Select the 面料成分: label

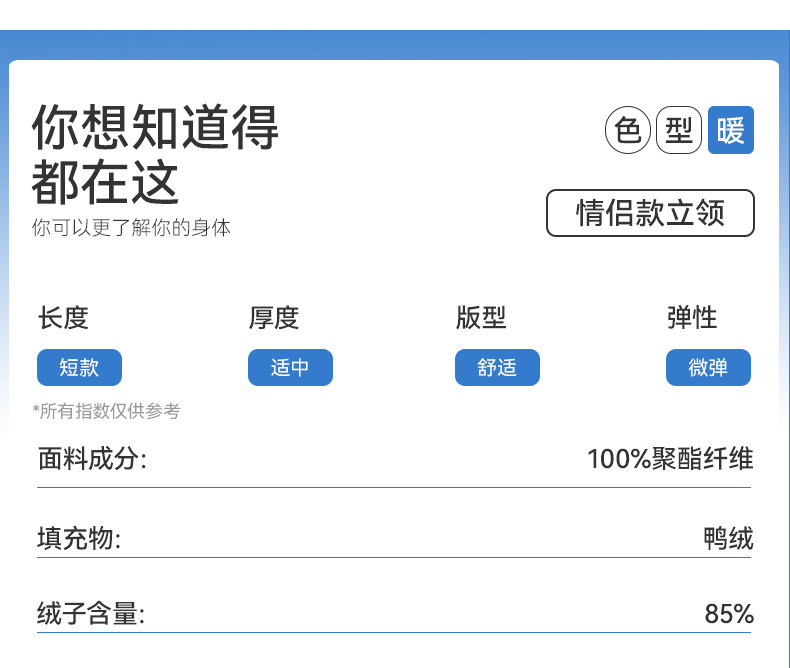coord(92,459)
